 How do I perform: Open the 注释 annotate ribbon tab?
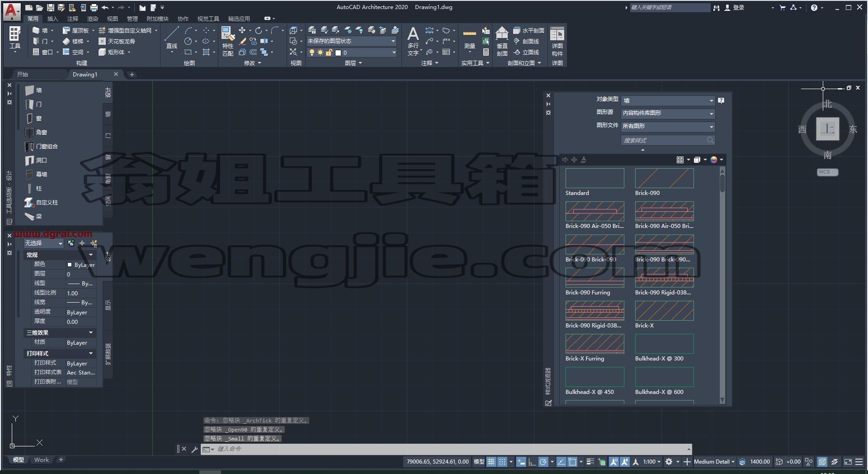pyautogui.click(x=73, y=19)
